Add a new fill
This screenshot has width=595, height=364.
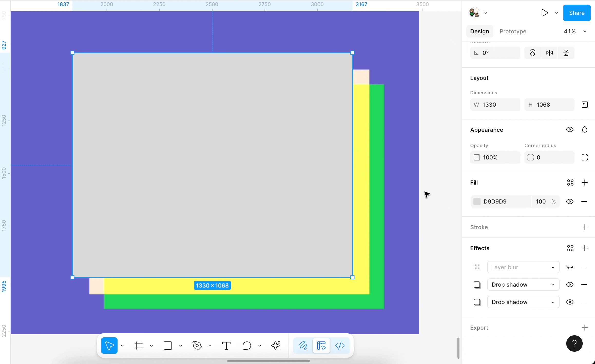(x=585, y=183)
